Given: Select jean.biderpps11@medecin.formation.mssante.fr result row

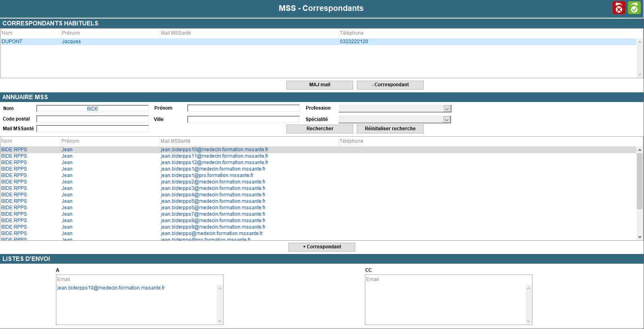Looking at the screenshot, I should pos(214,156).
